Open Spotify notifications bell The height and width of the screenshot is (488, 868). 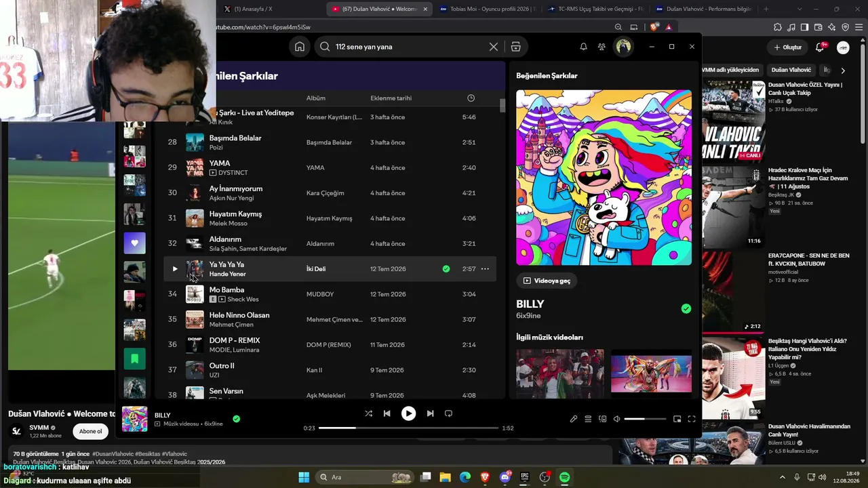pyautogui.click(x=583, y=47)
